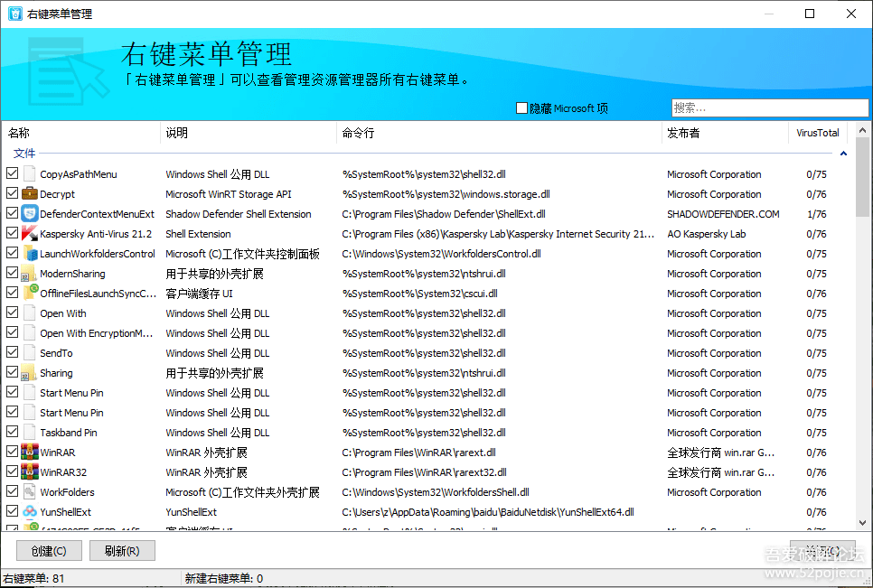873x588 pixels.
Task: Enable the 隐藏 Microsoft 项 checkbox
Action: point(521,107)
